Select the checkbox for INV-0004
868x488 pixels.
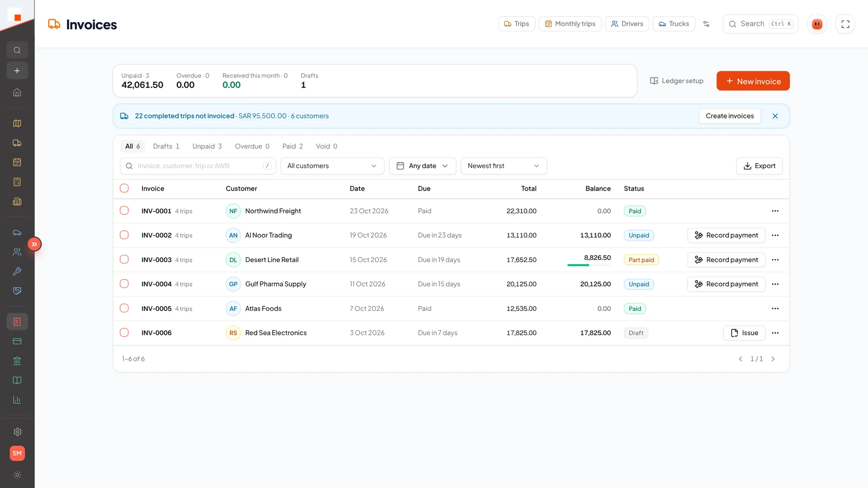124,284
